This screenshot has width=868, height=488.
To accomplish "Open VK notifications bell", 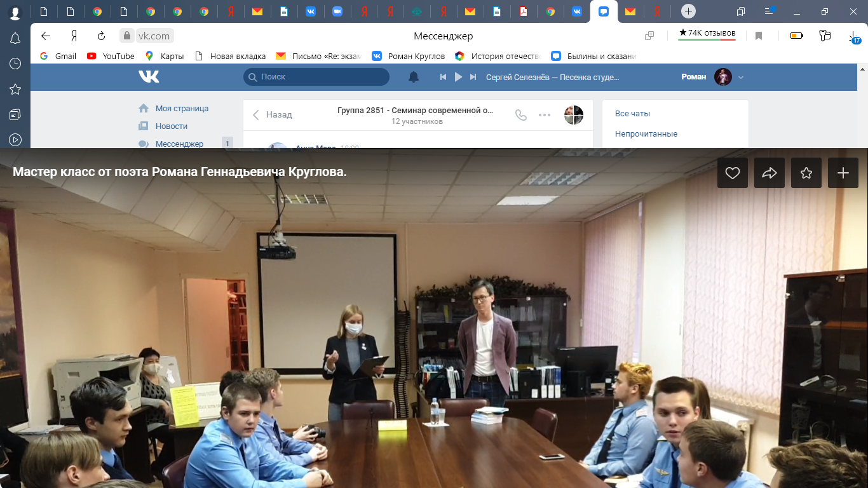I will pos(414,77).
